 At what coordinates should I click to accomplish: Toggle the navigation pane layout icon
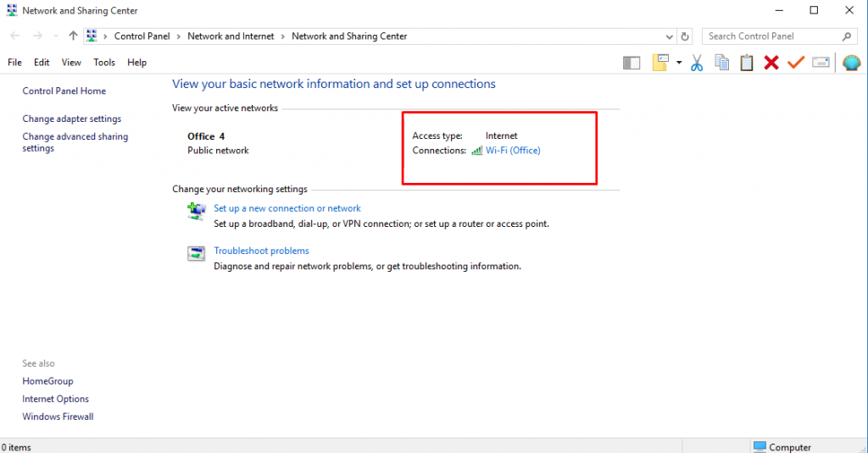631,63
